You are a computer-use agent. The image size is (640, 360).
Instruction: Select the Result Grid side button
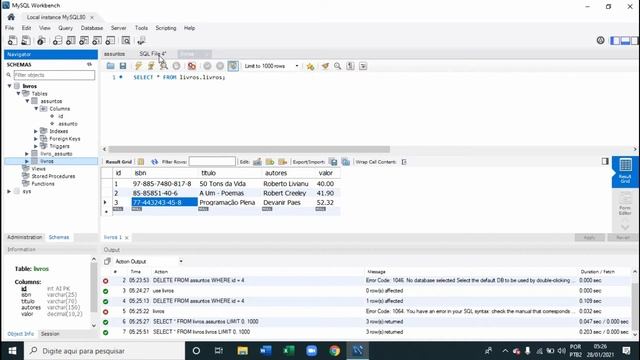[625, 171]
